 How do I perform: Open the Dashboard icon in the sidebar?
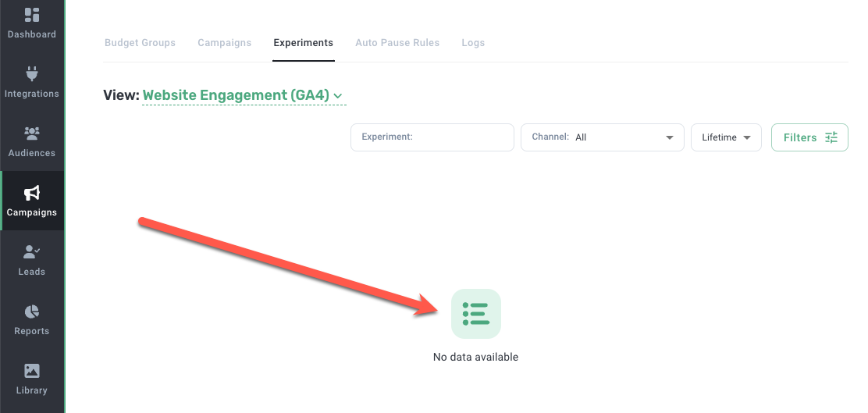click(x=32, y=16)
